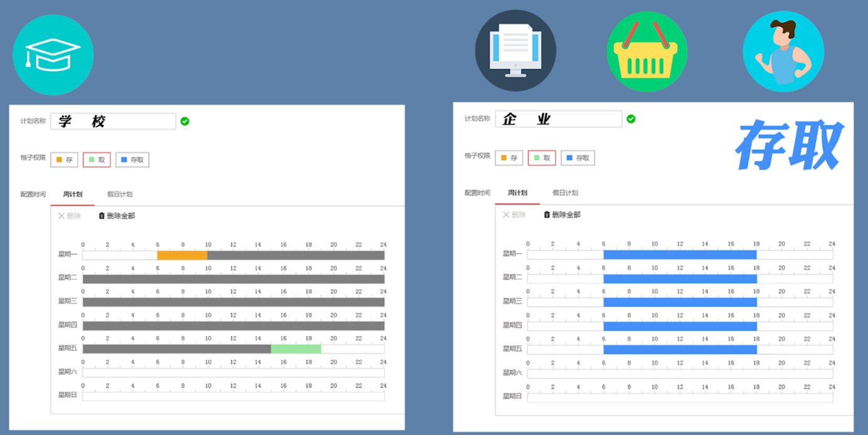Screen dimensions: 868x435
Task: Select blue time block on 星期三 enterprise schedule
Action: pyautogui.click(x=680, y=302)
